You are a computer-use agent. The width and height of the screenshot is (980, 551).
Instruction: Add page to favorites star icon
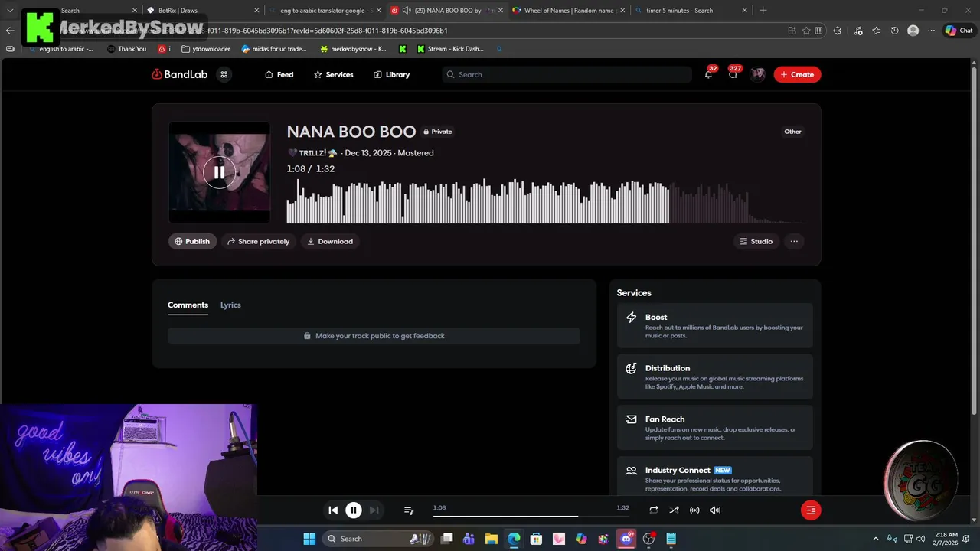[806, 31]
